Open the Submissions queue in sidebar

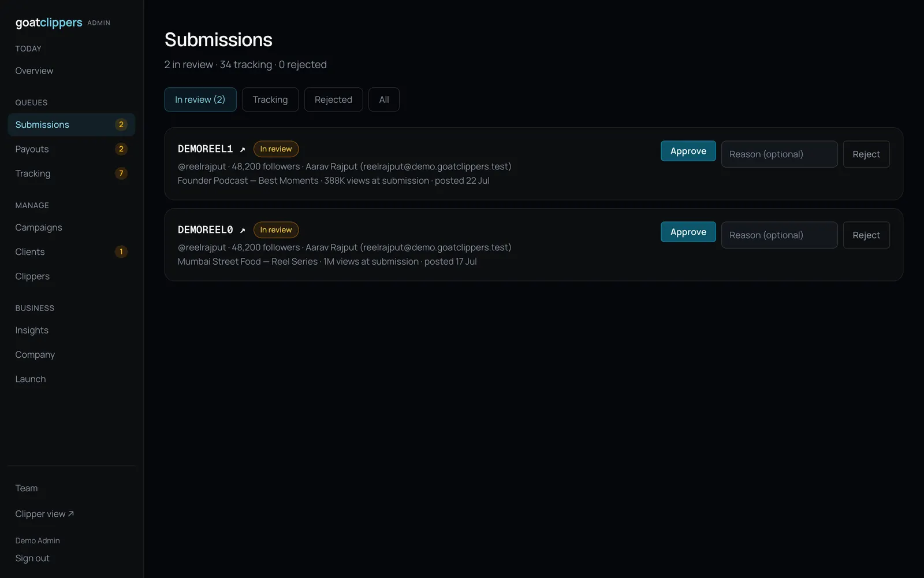point(72,125)
